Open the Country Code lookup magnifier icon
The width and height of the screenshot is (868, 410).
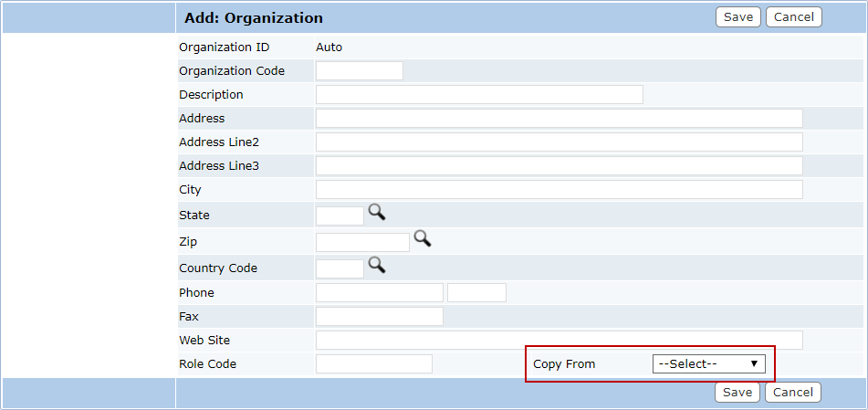point(377,266)
